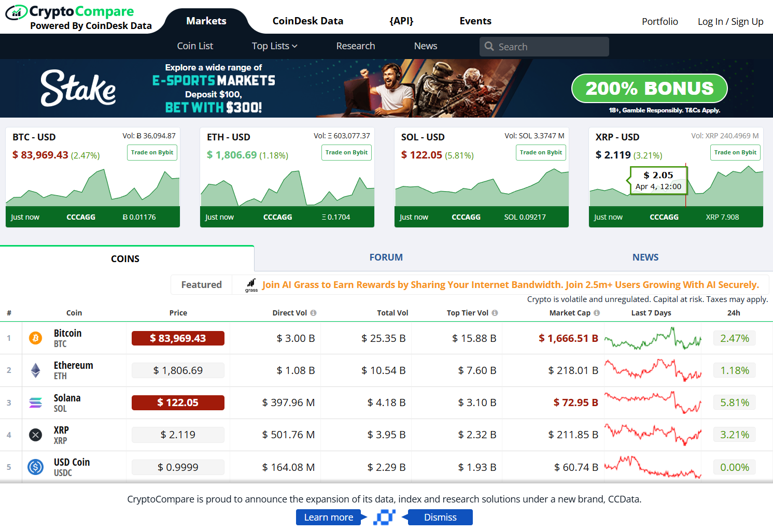Open the Bitcoin 7-day sparkline chart
Viewport: 773px width, 532px height.
(653, 338)
